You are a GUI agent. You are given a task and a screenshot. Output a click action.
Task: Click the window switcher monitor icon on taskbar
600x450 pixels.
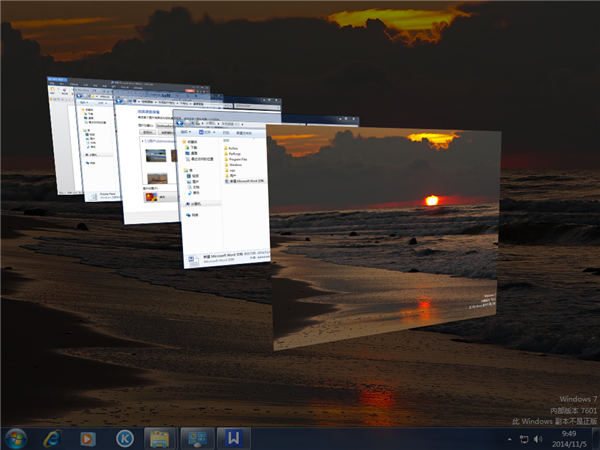[x=196, y=438]
